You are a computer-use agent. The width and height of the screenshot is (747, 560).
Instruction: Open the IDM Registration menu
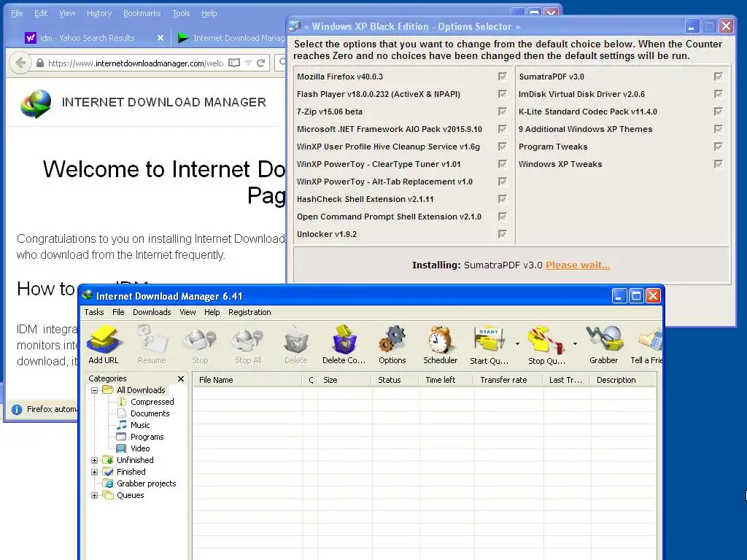(249, 312)
